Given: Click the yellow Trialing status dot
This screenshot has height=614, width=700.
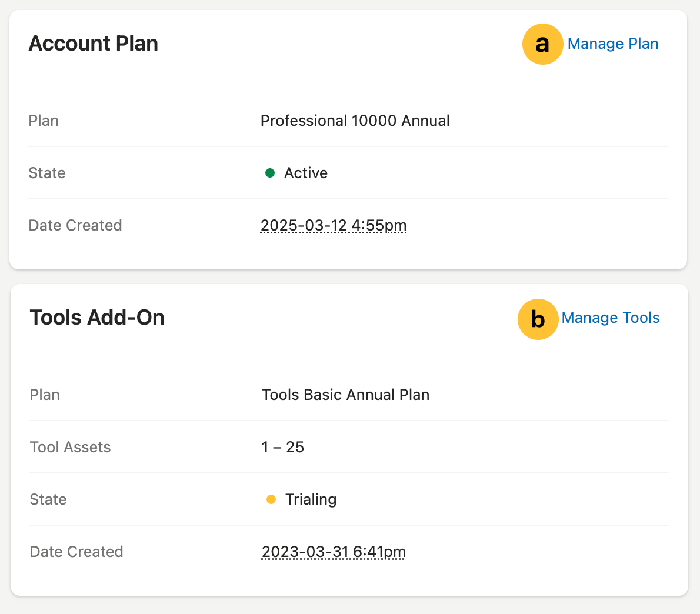Looking at the screenshot, I should 271,499.
